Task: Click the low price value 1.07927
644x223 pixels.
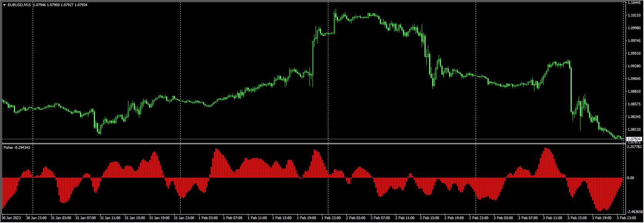Action: coord(67,5)
